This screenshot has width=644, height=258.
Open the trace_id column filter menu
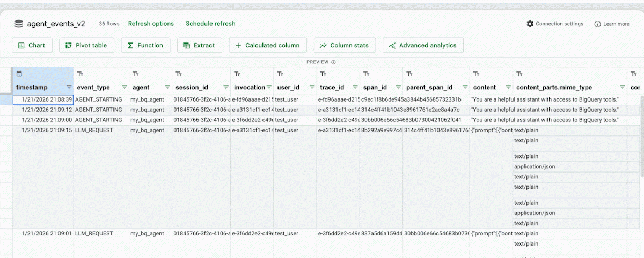355,87
